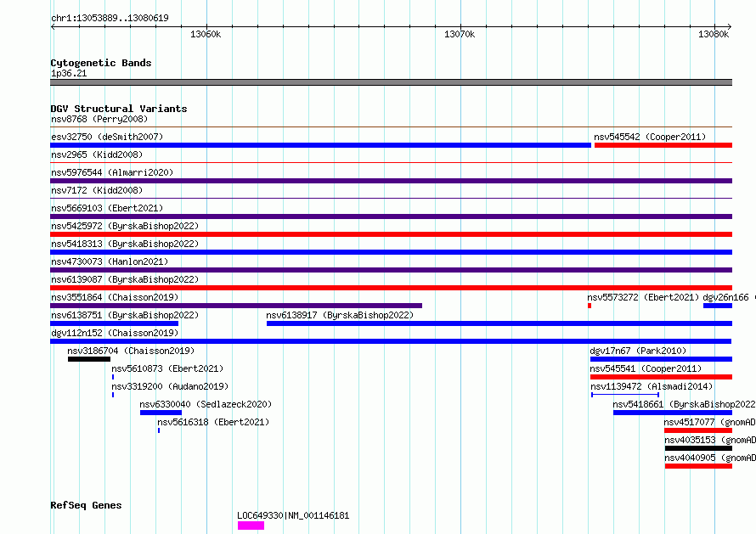Click the esv32750 (deSmith2007) blue variant bar
This screenshot has height=534, width=756.
[320, 145]
